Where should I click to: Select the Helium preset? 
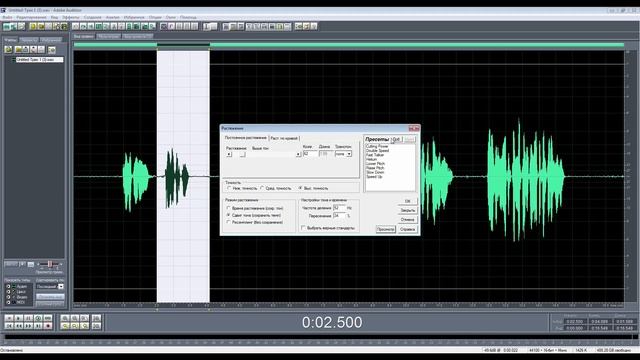[x=371, y=159]
